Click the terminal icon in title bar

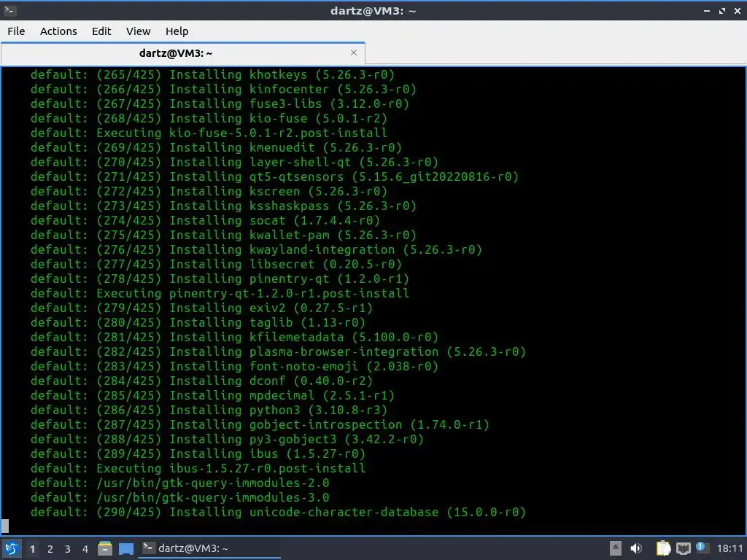(9, 10)
